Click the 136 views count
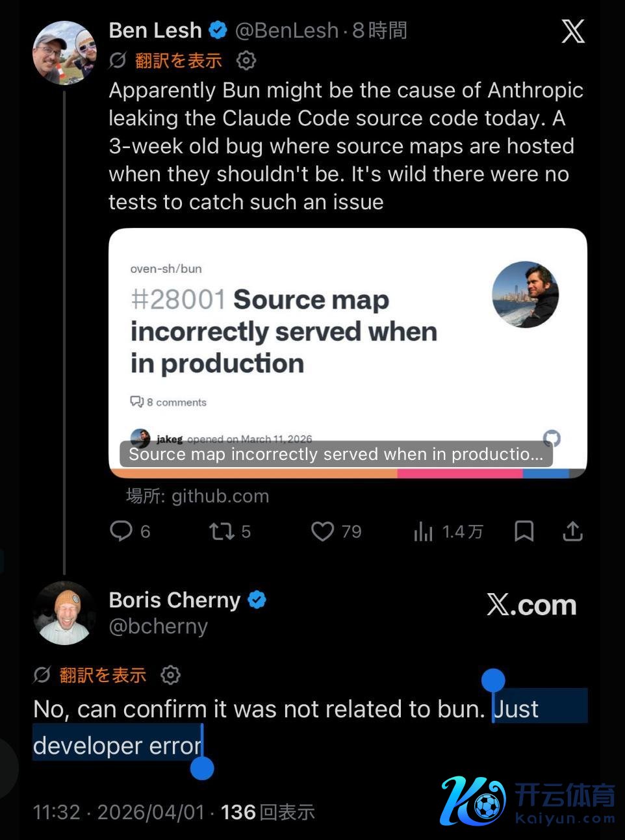Viewport: 625px width, 840px height. [238, 812]
